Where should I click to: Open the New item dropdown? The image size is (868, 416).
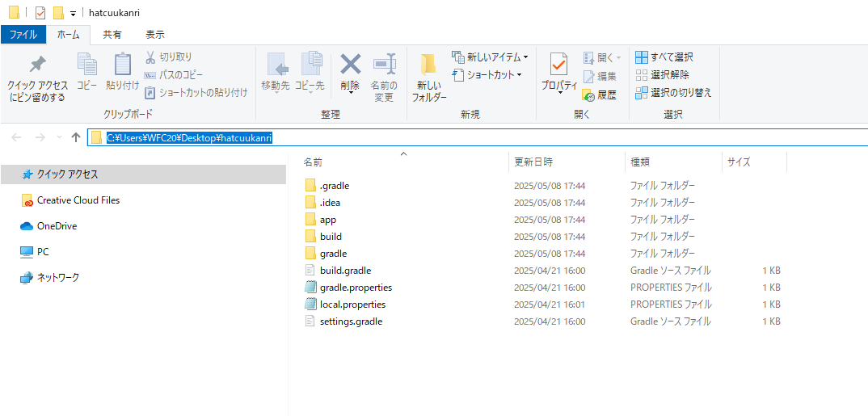coord(525,57)
